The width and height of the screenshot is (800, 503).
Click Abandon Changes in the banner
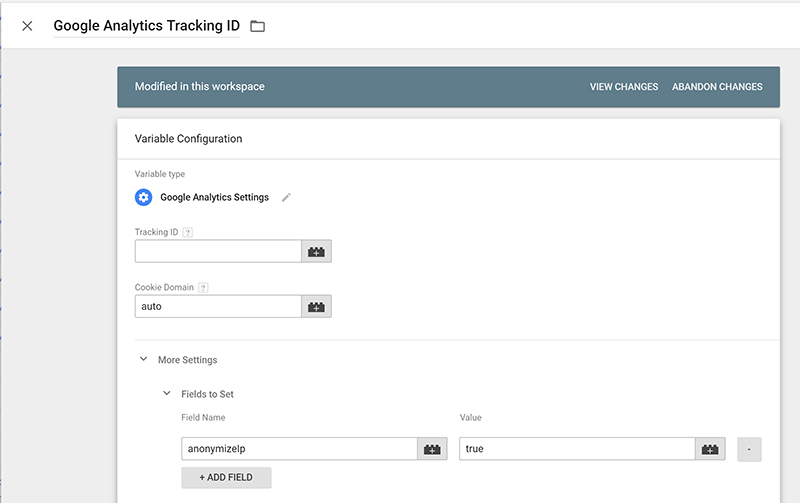tap(717, 87)
